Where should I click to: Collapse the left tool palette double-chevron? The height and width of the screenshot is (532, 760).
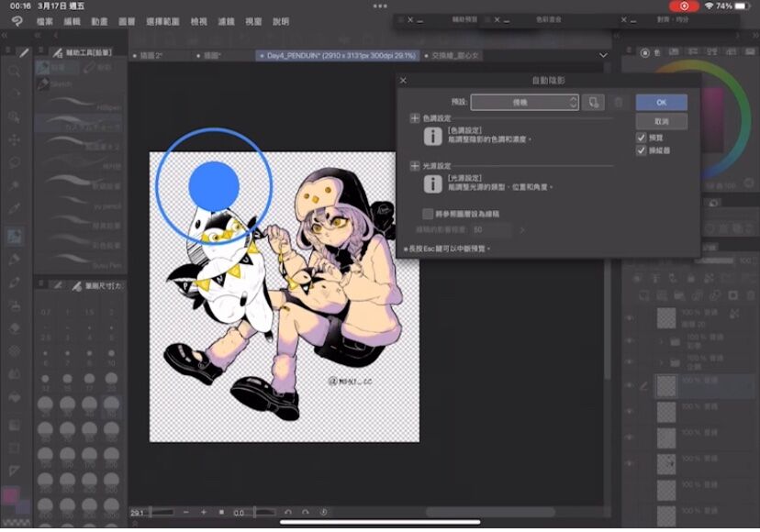[5, 36]
